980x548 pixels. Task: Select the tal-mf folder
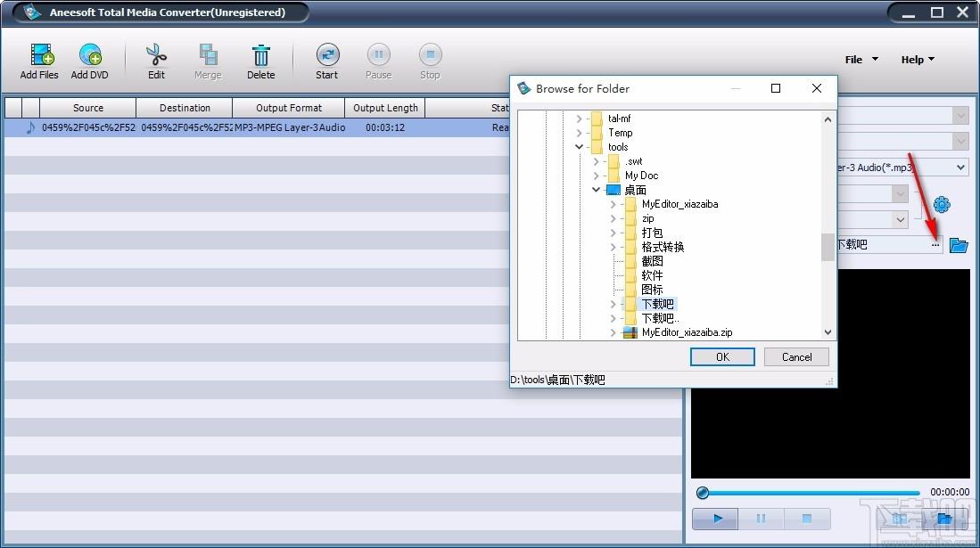(620, 119)
